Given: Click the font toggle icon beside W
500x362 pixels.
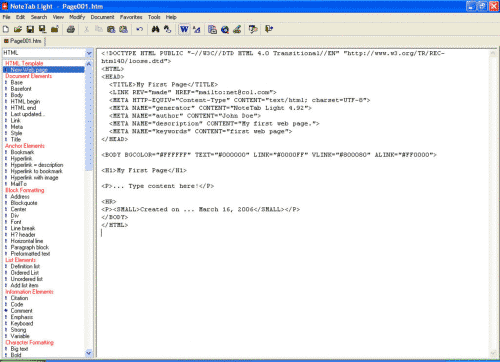Looking at the screenshot, I should 197,29.
